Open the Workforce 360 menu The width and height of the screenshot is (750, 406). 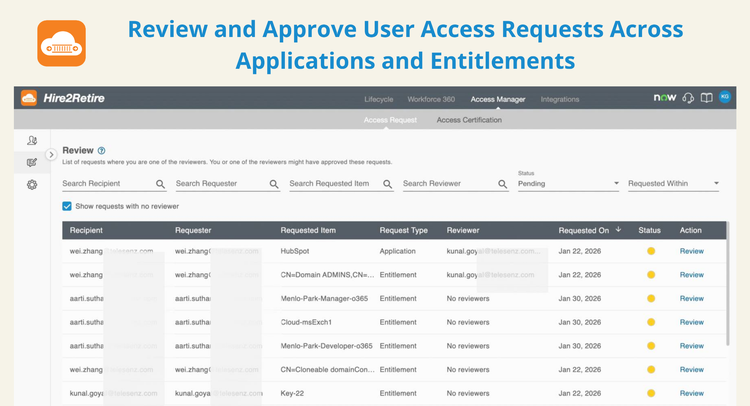click(x=431, y=99)
